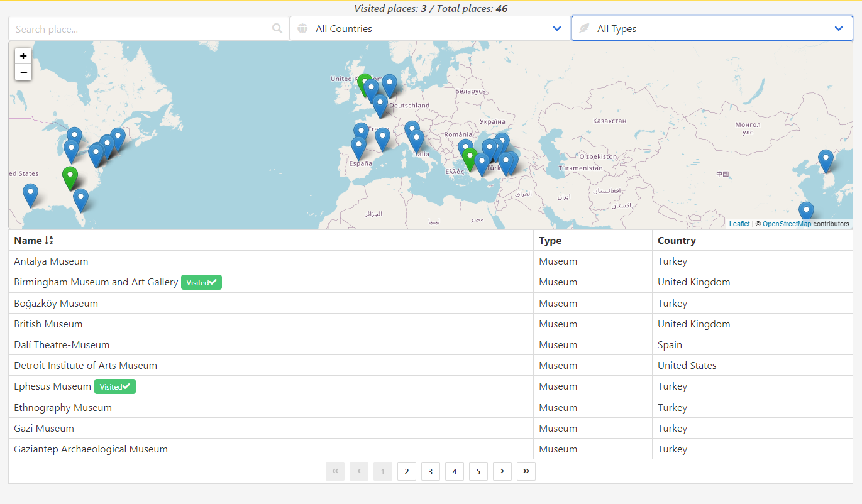Go to page 2 of the table
The height and width of the screenshot is (504, 862).
tap(407, 471)
